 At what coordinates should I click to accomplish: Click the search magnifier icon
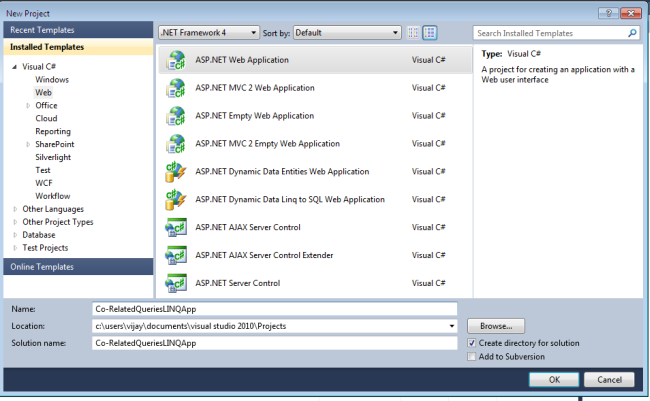click(632, 33)
